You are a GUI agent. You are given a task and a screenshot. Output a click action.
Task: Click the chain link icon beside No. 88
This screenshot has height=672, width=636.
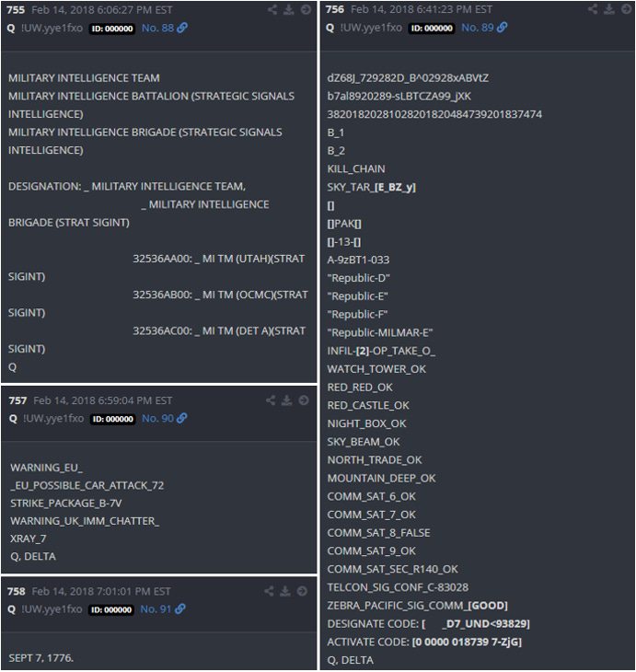click(x=182, y=28)
